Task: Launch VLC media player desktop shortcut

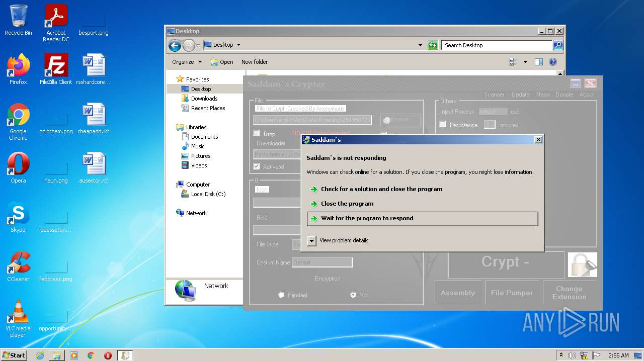Action: coord(18,319)
